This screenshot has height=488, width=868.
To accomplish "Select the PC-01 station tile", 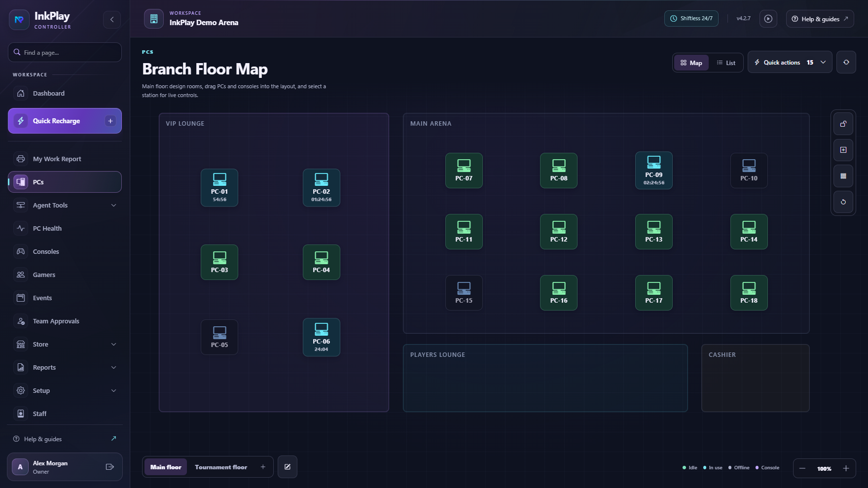I will point(219,188).
